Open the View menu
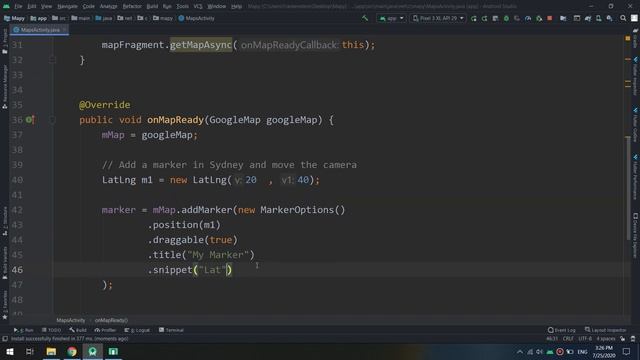This screenshot has width=640, height=360. 47,6
